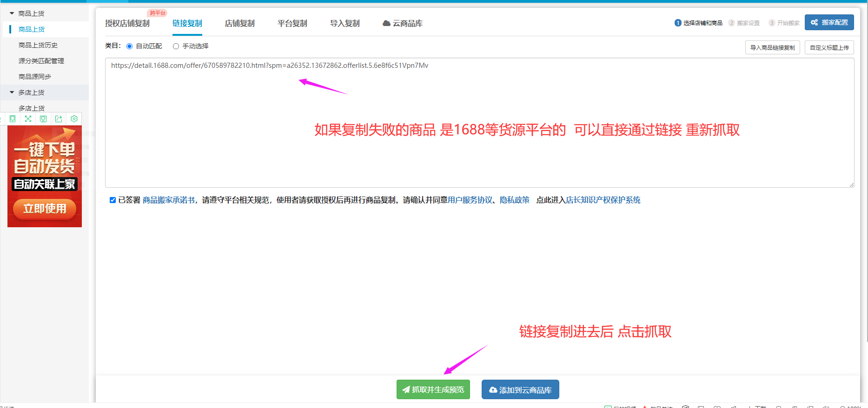The width and height of the screenshot is (868, 408).
Task: Click the floppy disk save icon
Action: [x=43, y=119]
